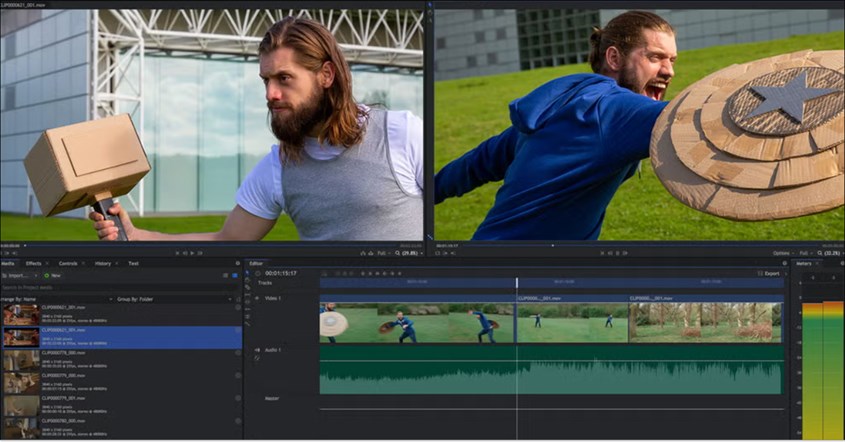Image resolution: width=845 pixels, height=442 pixels.
Task: Click the Viewer playback scrub bar
Action: (x=640, y=245)
